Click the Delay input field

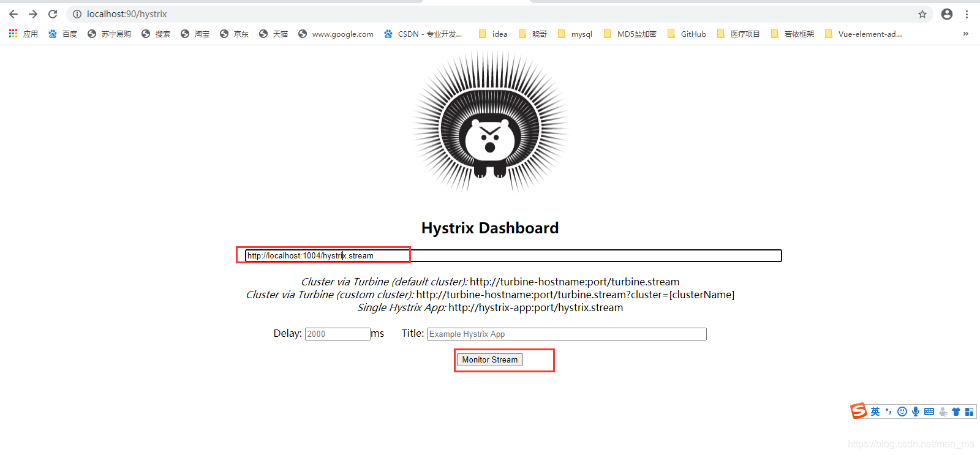pos(337,334)
